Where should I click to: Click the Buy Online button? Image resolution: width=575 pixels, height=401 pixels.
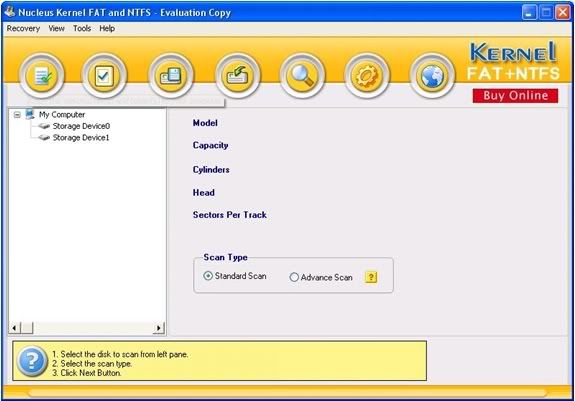515,96
